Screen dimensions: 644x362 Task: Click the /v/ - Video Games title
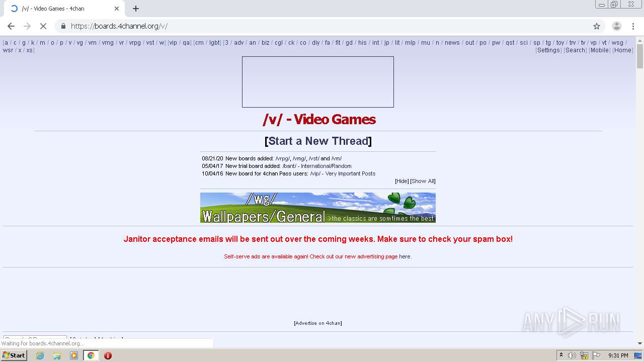319,119
